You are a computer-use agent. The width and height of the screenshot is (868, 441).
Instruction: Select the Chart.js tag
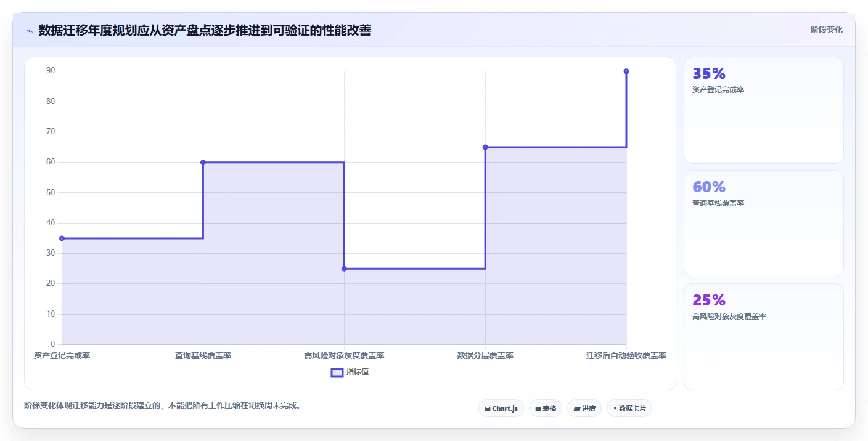coord(501,408)
